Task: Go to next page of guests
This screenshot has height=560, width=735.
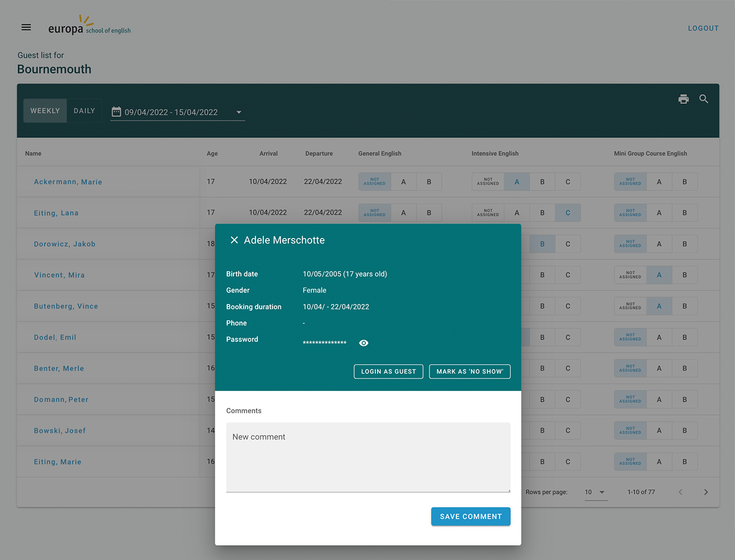Action: tap(706, 492)
